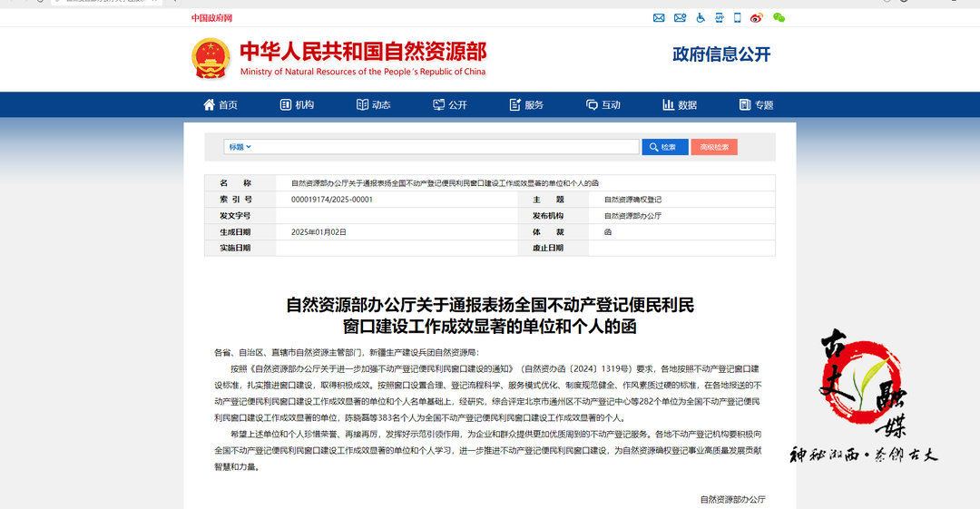The height and width of the screenshot is (509, 980).
Task: Click inside the search text field
Action: click(445, 147)
